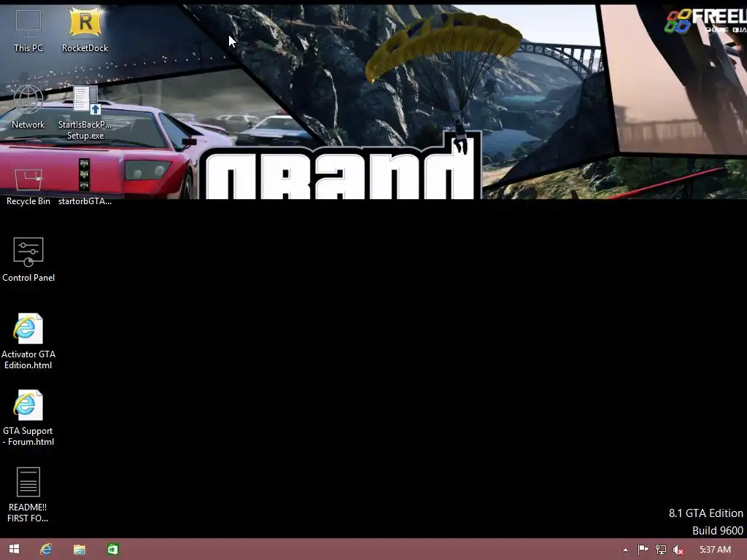Image resolution: width=747 pixels, height=560 pixels.
Task: Launch Internet Explorer from taskbar
Action: click(x=46, y=549)
